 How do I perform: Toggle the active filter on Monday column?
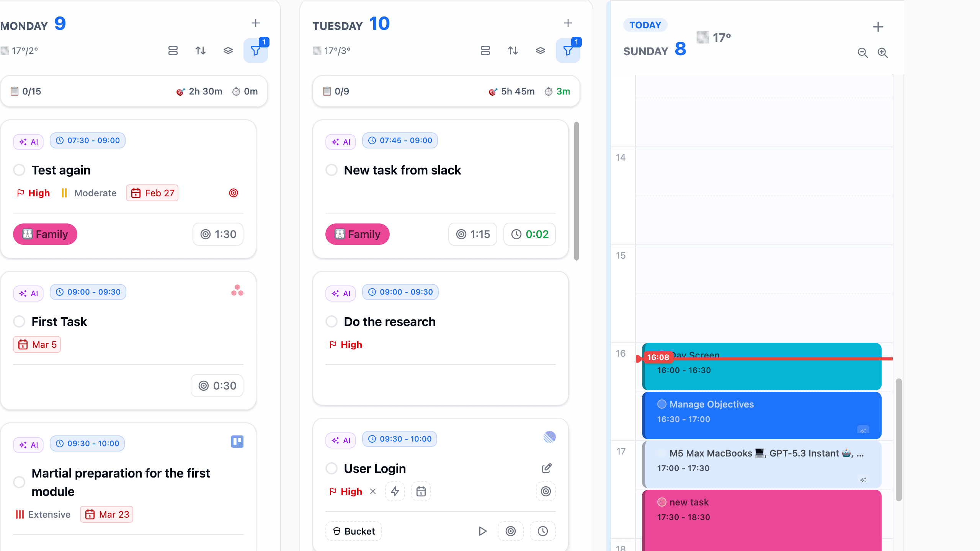click(256, 50)
